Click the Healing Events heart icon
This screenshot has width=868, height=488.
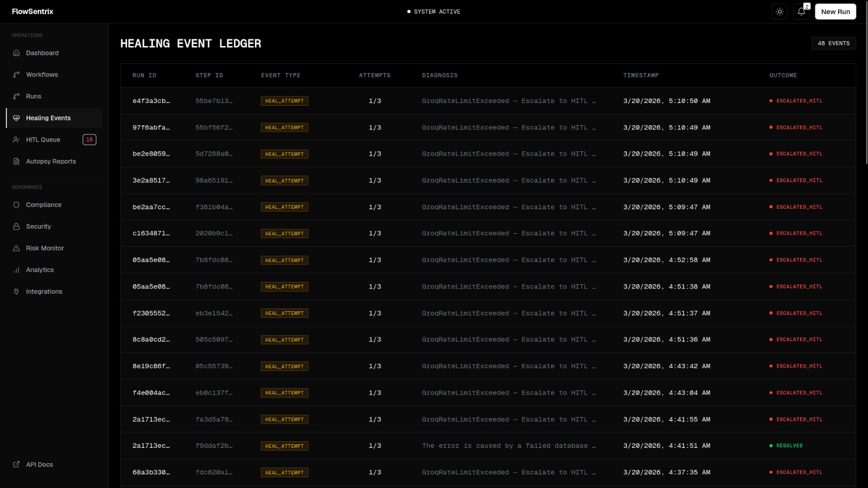[16, 118]
